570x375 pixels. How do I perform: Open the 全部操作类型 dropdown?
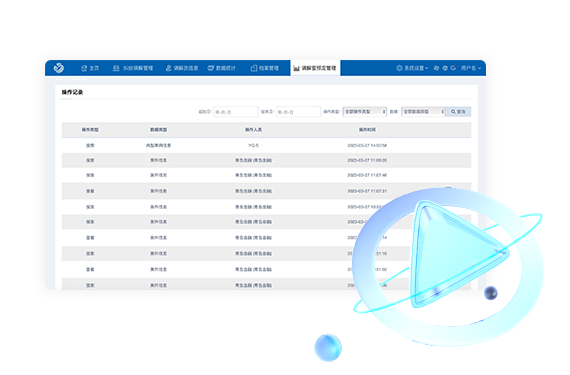pos(365,112)
